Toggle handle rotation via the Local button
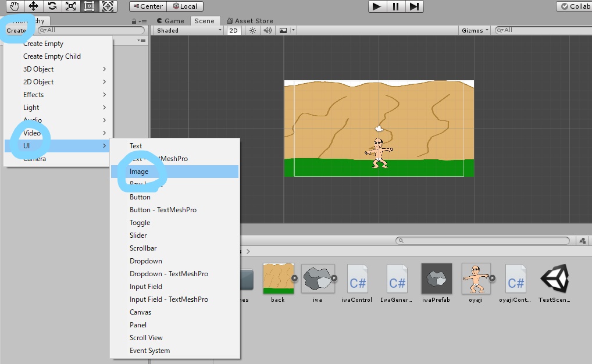 coord(185,6)
